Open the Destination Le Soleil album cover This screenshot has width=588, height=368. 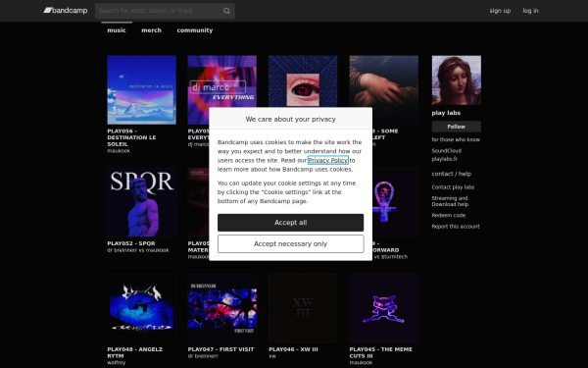(x=141, y=90)
